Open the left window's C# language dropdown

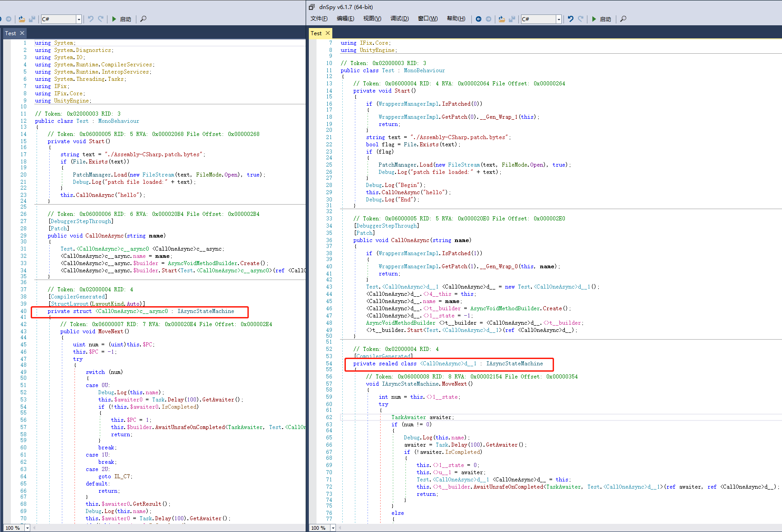[x=79, y=19]
